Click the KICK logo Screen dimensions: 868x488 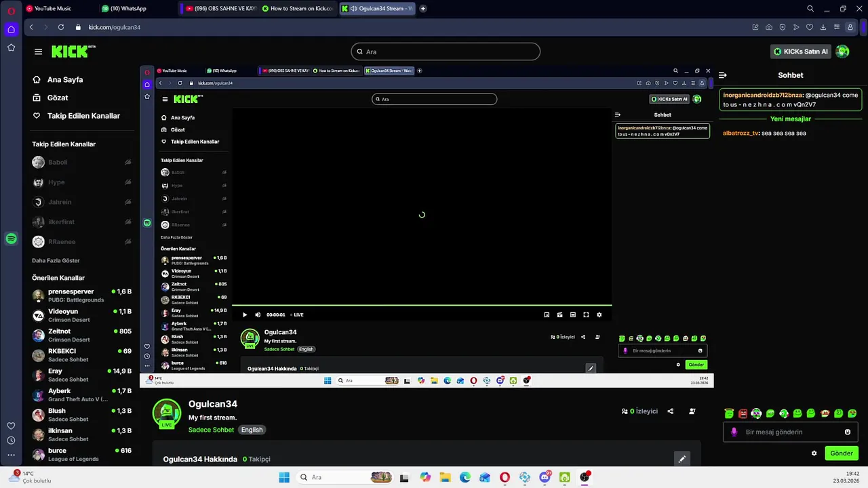pyautogui.click(x=73, y=52)
